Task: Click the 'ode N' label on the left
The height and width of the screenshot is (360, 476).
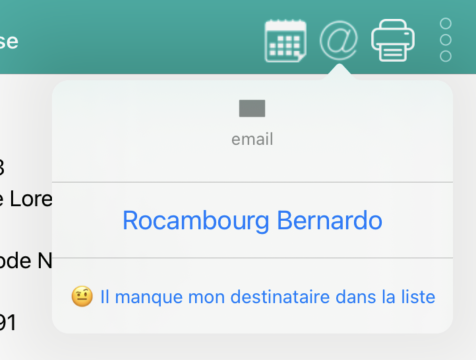Action: 26,261
